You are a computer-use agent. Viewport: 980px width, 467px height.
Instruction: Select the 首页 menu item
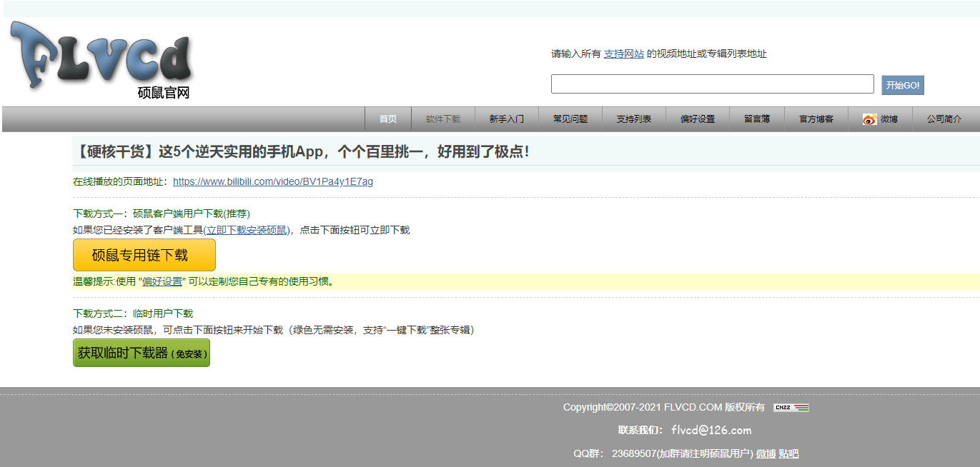(387, 119)
